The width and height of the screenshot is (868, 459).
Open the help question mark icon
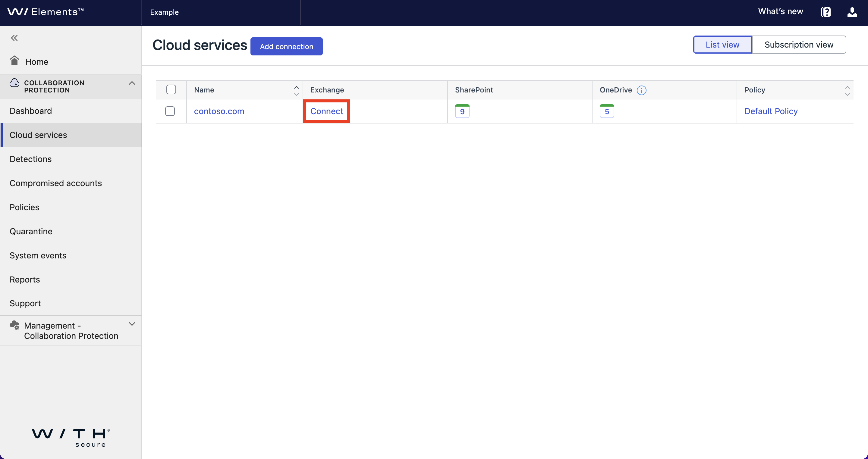tap(826, 12)
